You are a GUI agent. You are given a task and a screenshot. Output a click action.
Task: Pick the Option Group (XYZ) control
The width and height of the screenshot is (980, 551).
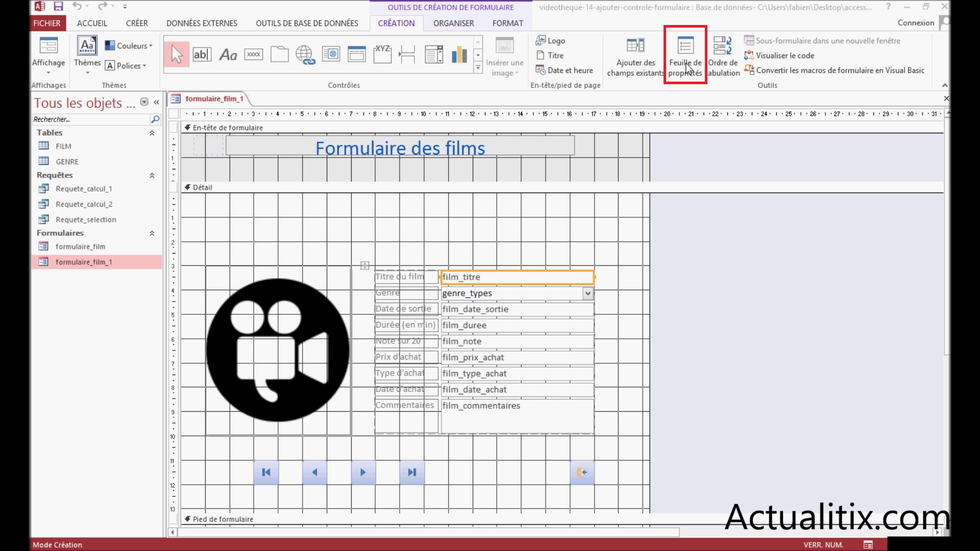coord(382,54)
